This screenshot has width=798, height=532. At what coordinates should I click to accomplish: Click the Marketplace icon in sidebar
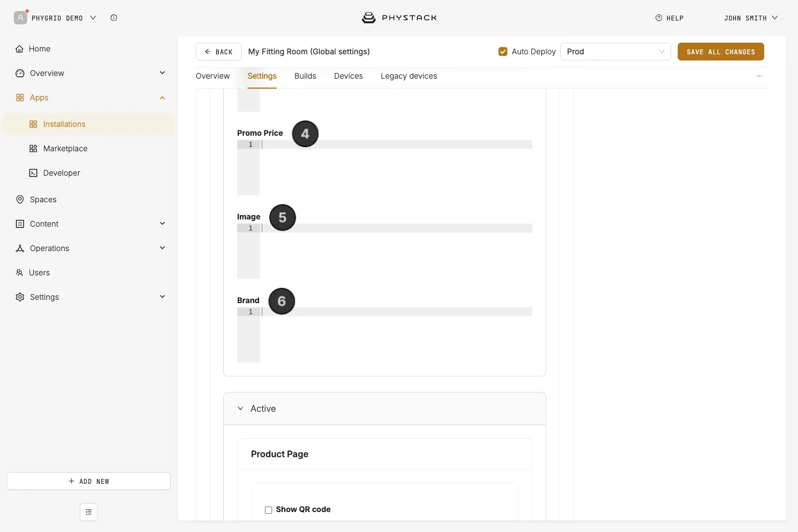pyautogui.click(x=33, y=149)
